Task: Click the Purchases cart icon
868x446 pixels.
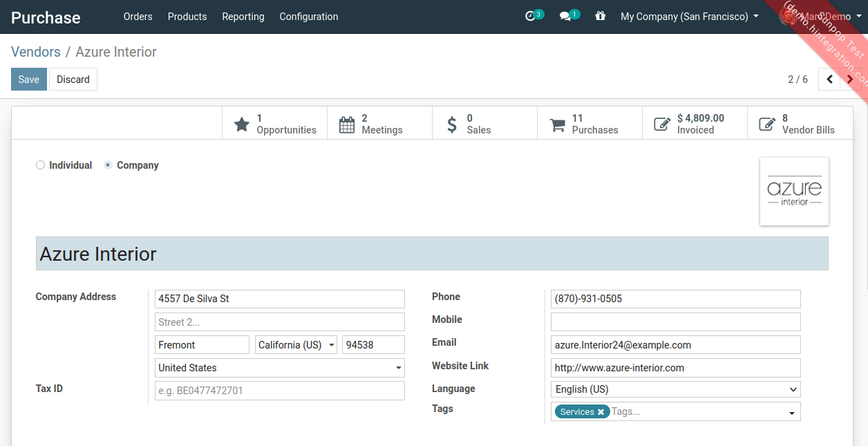Action: click(x=557, y=124)
